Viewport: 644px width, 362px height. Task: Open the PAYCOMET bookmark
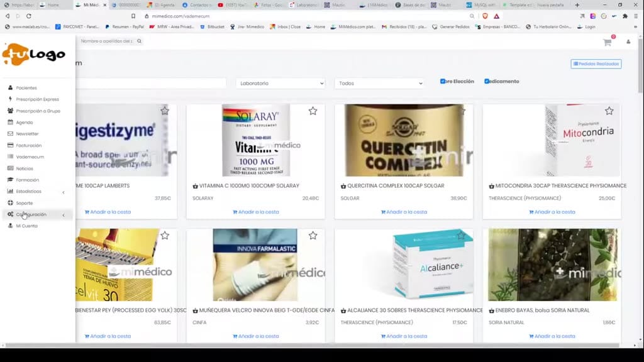tap(77, 26)
